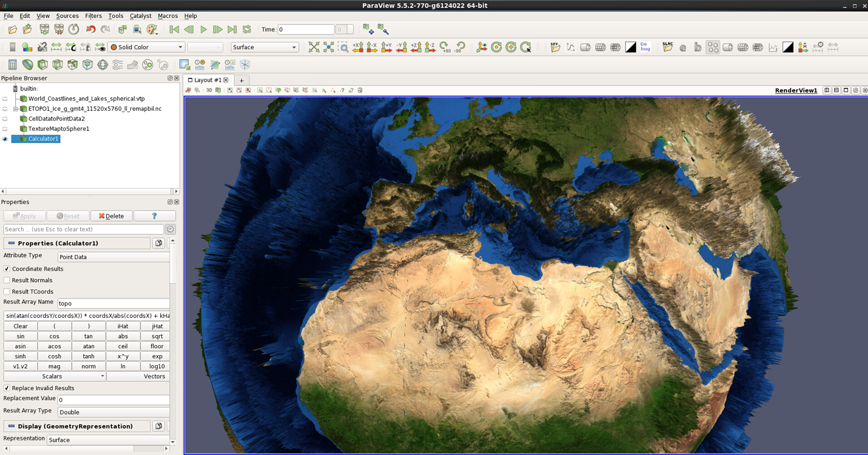Toggle animation loop button
This screenshot has width=868, height=455.
pyautogui.click(x=247, y=29)
